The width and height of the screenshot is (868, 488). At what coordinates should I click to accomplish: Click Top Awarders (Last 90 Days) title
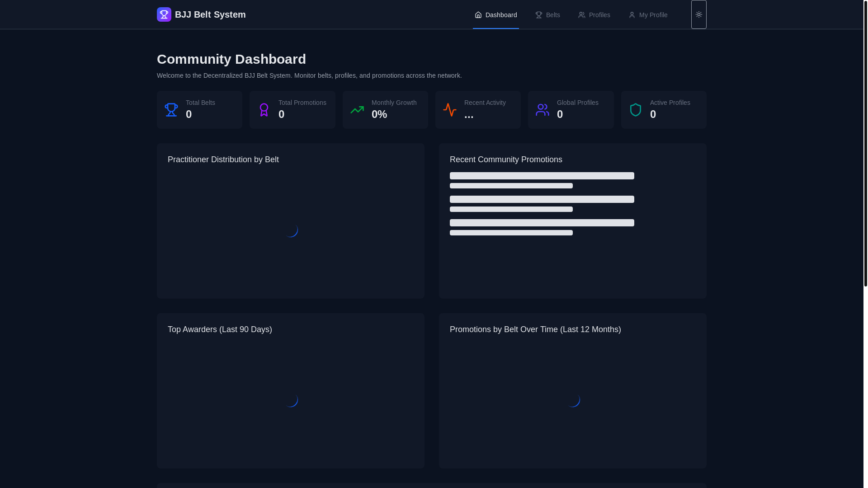220,329
